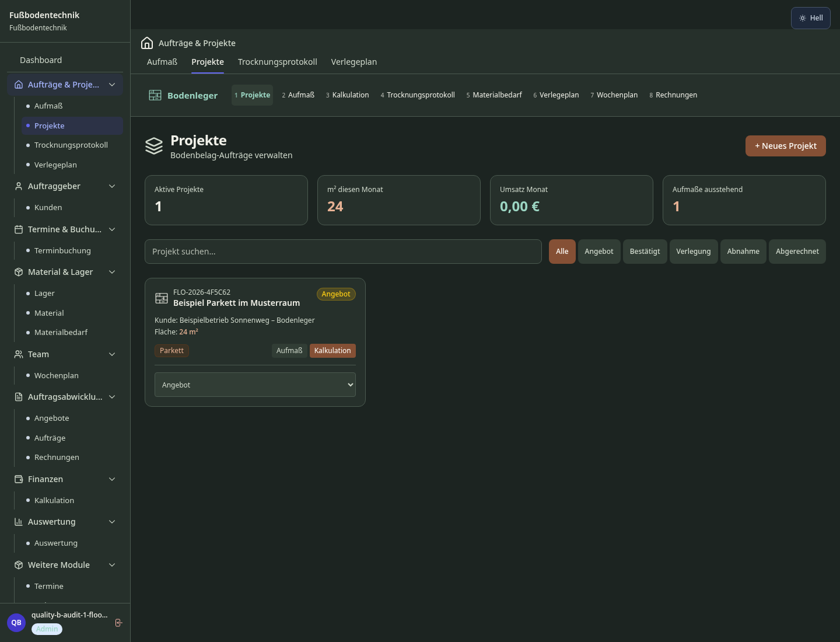Collapse the Termine & Buchungen section chevron
This screenshot has height=642, width=840.
(x=112, y=229)
